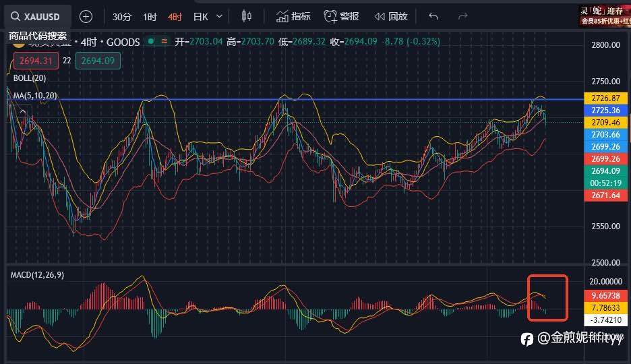Open the XAUUSD symbol search box

(38, 16)
